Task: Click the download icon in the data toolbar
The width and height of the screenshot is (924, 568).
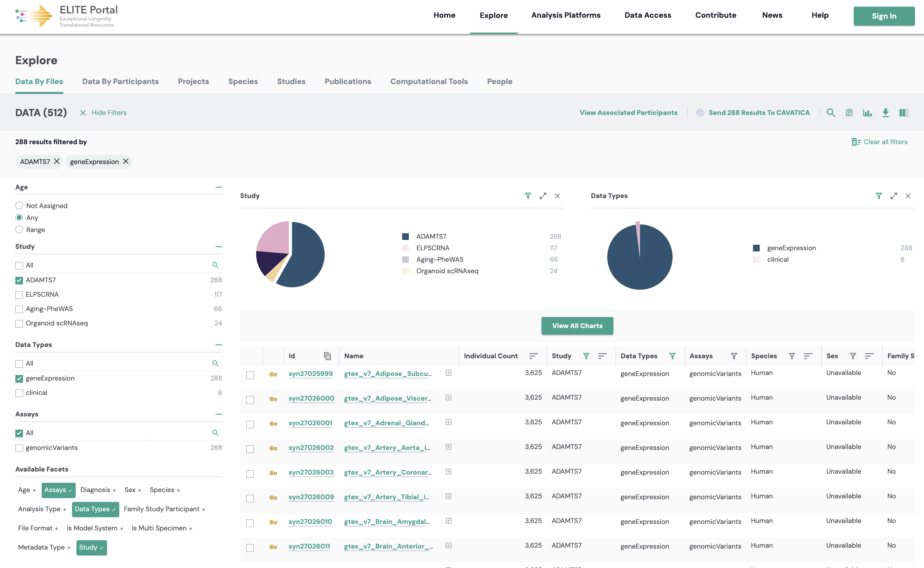Action: 885,113
